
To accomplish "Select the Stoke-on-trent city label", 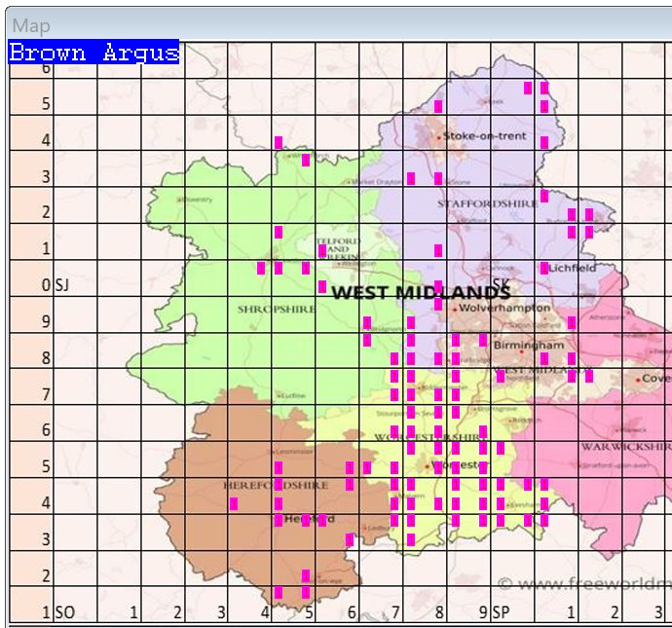I will 484,136.
